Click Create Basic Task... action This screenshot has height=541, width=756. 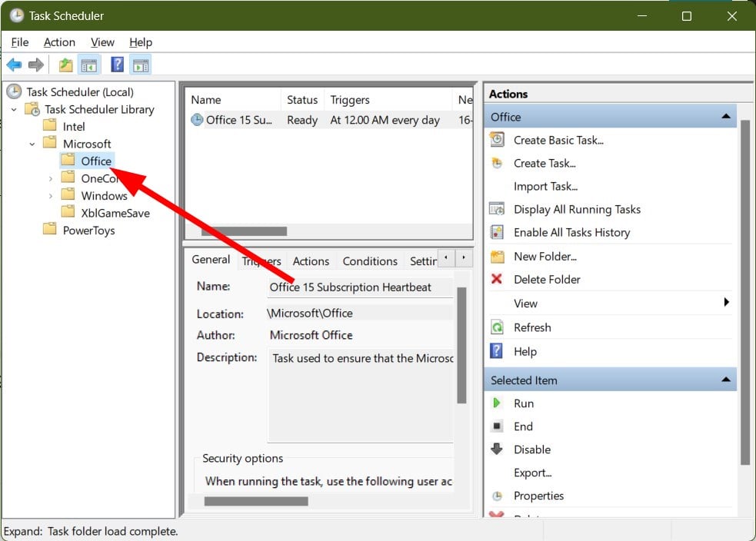tap(558, 140)
